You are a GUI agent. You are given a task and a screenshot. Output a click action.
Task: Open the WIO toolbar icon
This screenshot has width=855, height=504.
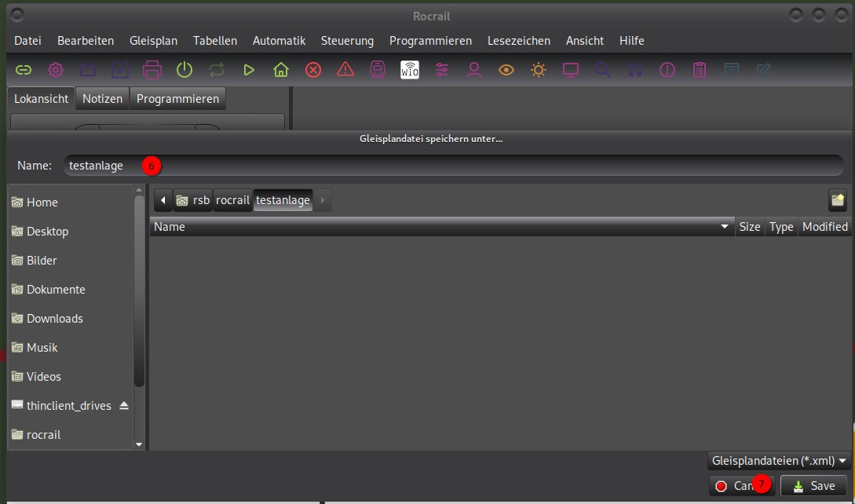click(x=410, y=70)
